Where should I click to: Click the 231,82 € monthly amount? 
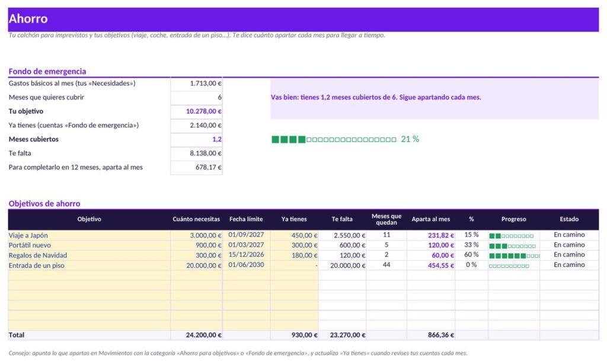click(x=431, y=235)
